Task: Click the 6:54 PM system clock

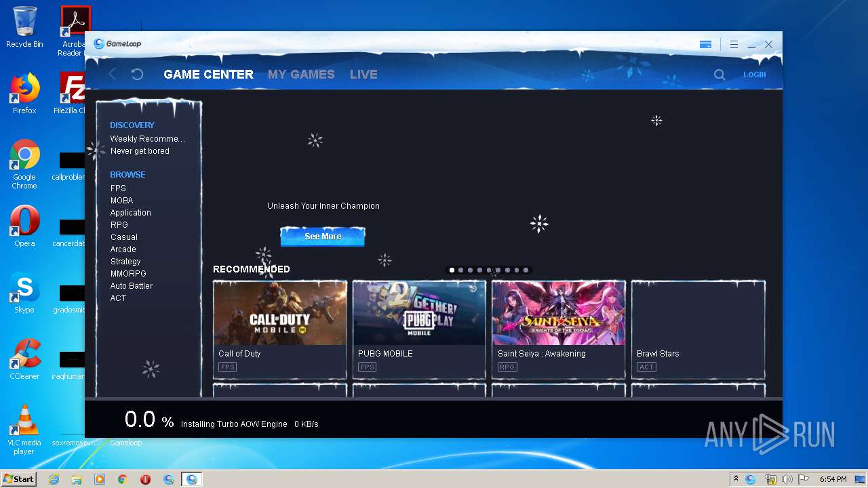Action: coord(833,479)
